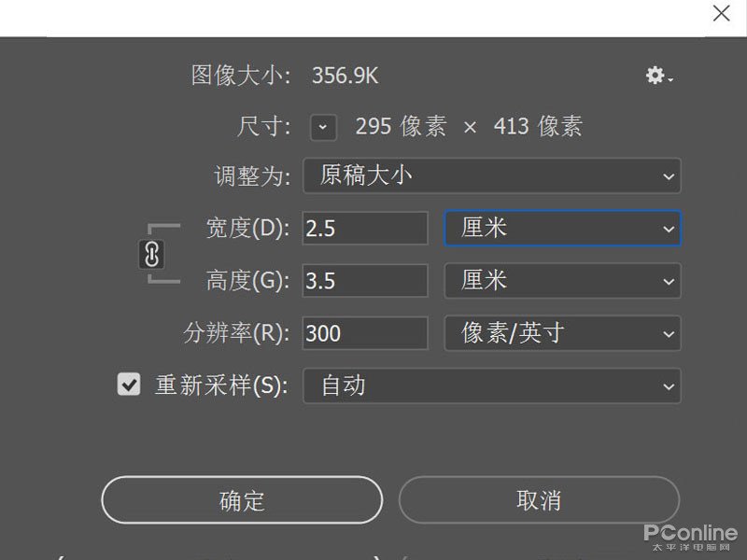The height and width of the screenshot is (560, 747).
Task: Click the checkmark inside the resample box
Action: click(x=129, y=384)
